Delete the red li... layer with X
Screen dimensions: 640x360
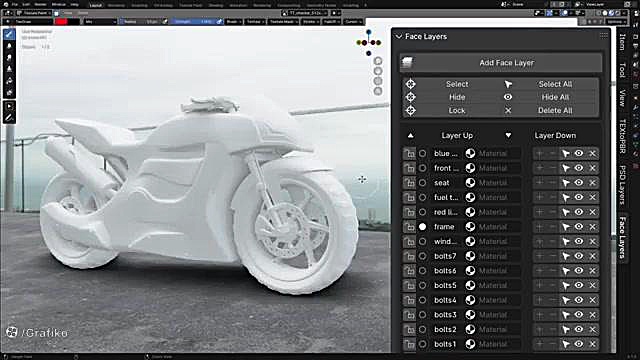click(593, 212)
